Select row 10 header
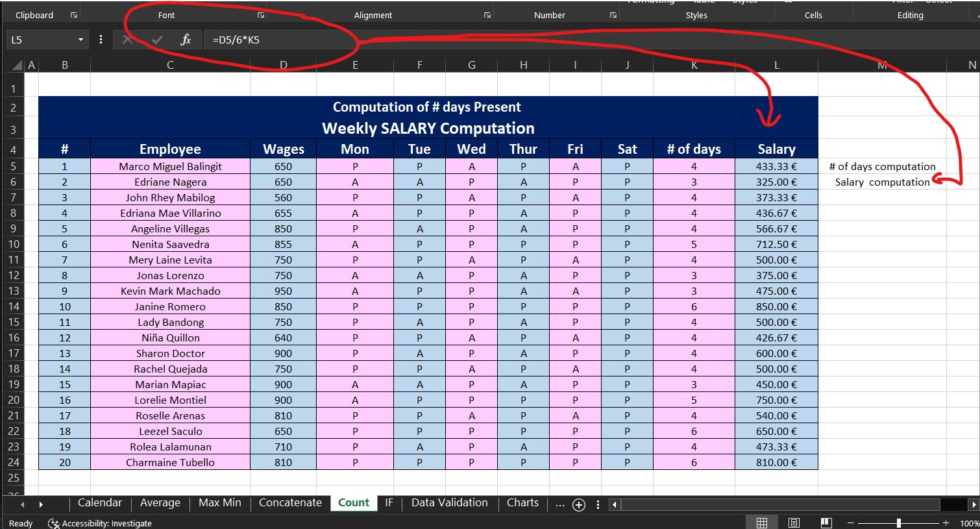Viewport: 980px width, 529px height. (14, 244)
